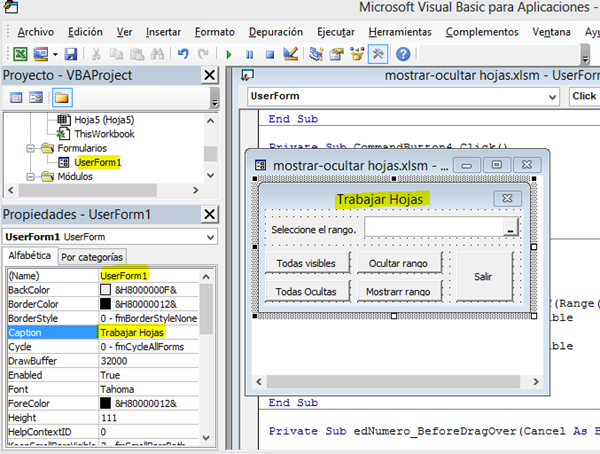Screen dimensions: 600x454
Task: Click the View Microsoft Excel icon
Action: pos(21,53)
